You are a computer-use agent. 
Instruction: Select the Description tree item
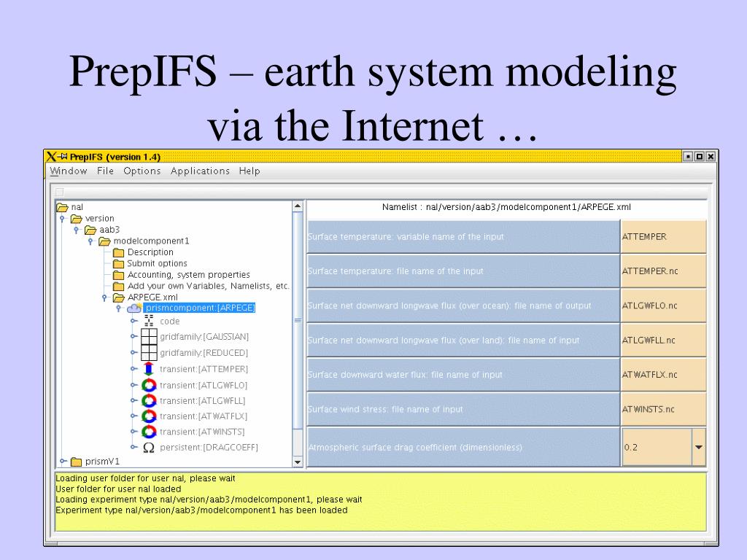pyautogui.click(x=150, y=252)
